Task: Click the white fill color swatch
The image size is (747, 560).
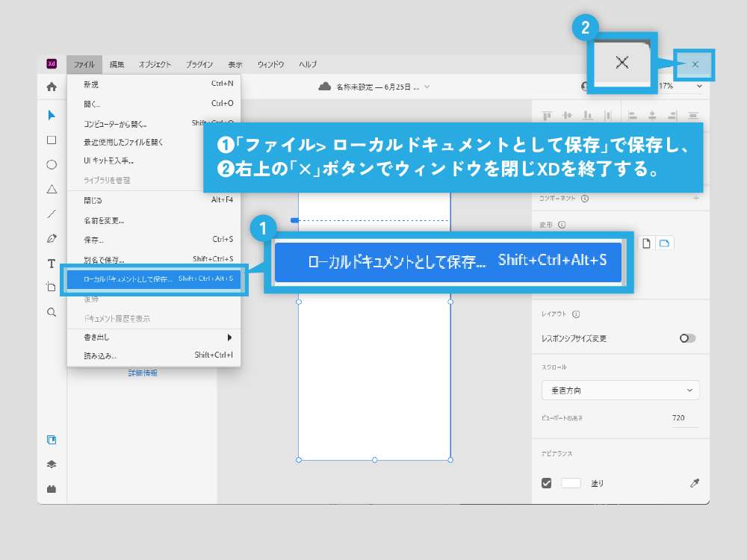Action: [571, 483]
